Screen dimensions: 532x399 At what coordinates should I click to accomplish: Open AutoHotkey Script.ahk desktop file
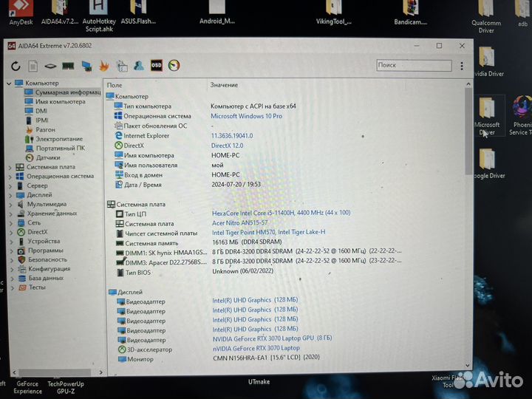(x=99, y=16)
